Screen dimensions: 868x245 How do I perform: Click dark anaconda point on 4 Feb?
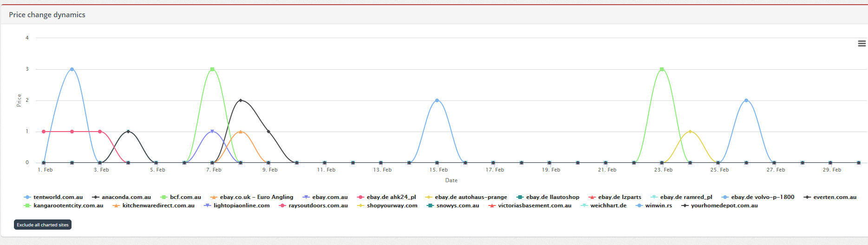click(x=128, y=132)
